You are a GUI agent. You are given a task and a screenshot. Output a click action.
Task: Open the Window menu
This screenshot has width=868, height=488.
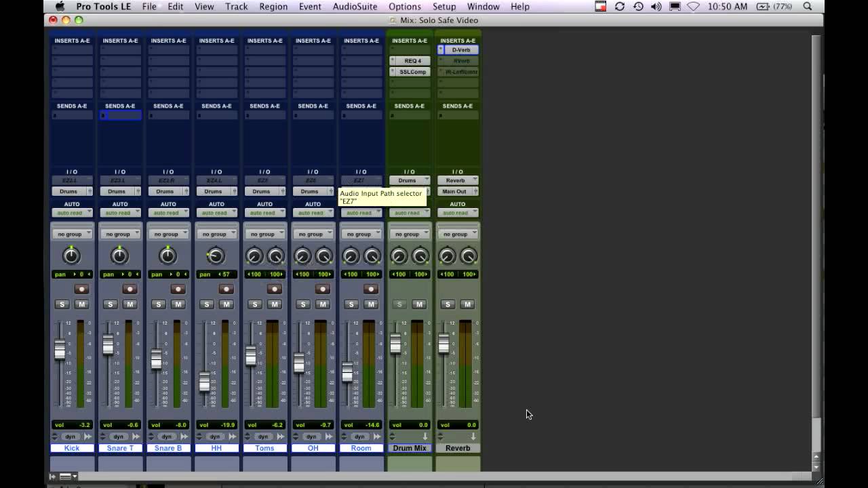483,6
